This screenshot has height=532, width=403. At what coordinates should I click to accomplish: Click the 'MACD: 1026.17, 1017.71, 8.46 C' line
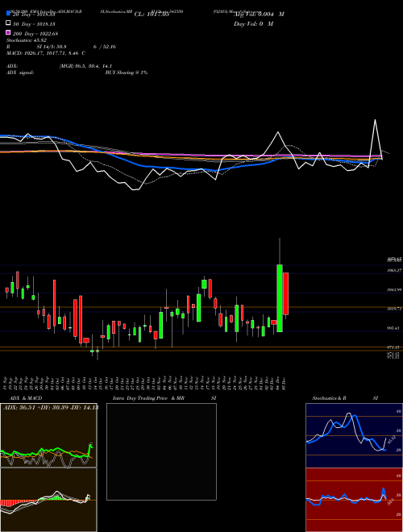tap(46, 53)
